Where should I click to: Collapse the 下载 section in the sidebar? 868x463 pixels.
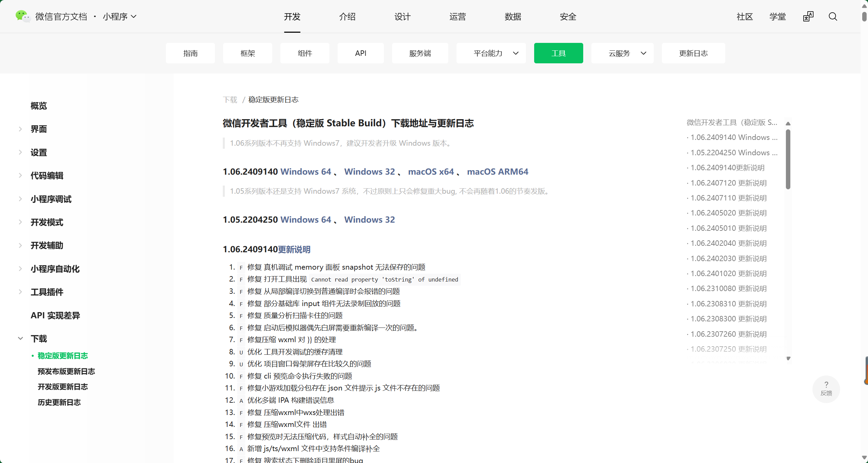click(x=20, y=338)
